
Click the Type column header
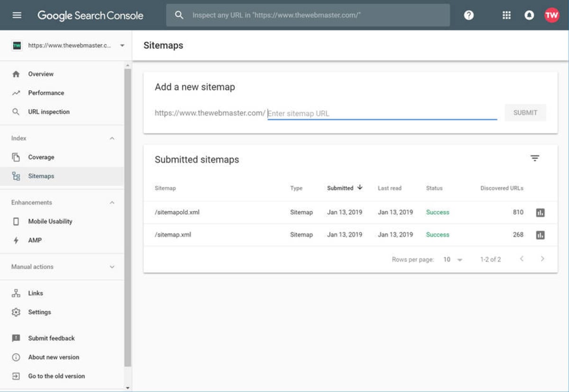click(296, 188)
